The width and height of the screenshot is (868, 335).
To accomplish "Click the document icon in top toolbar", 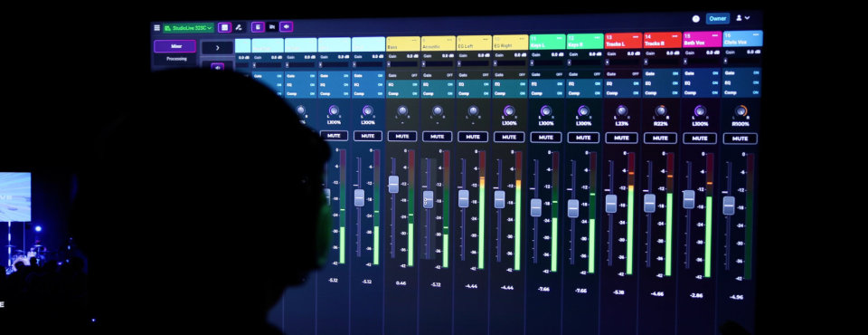I will 258,26.
